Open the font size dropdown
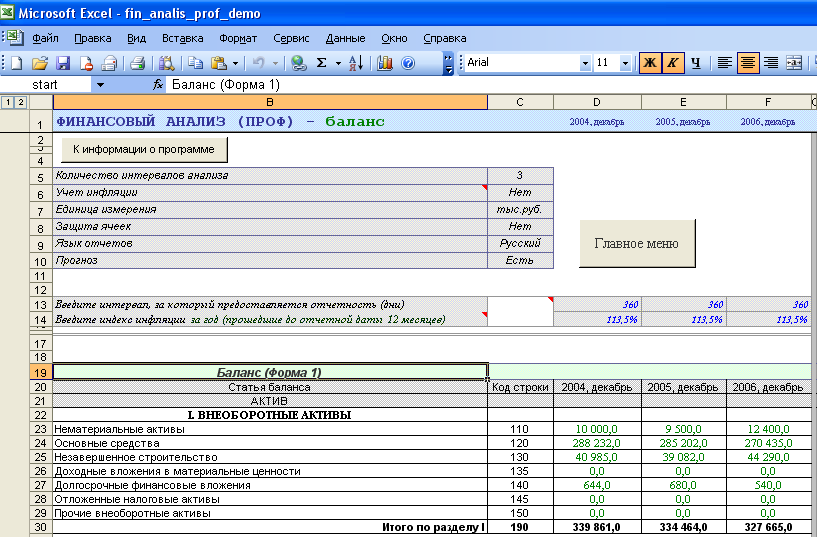Viewport: 817px width, 537px height. tap(626, 63)
